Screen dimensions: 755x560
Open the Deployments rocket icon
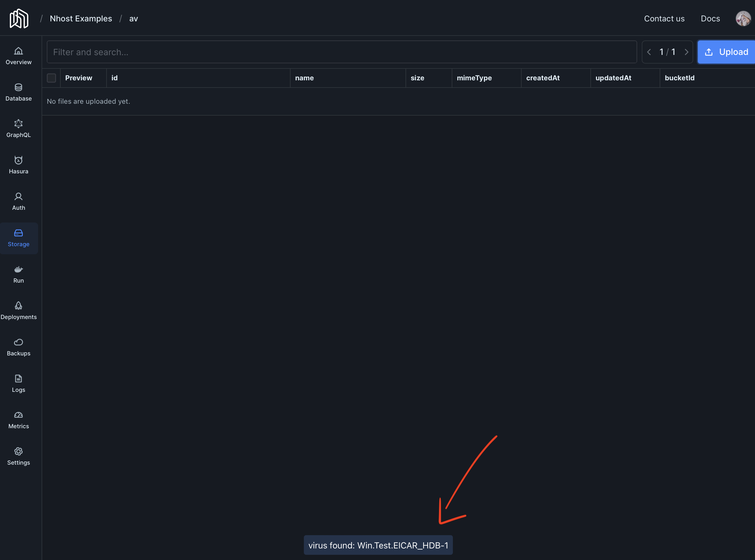pos(18,306)
